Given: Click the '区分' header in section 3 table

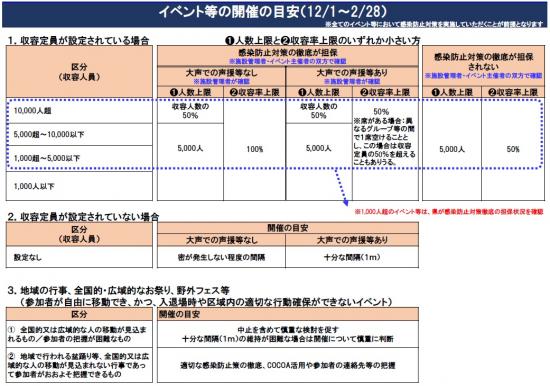Looking at the screenshot, I should click(79, 314).
